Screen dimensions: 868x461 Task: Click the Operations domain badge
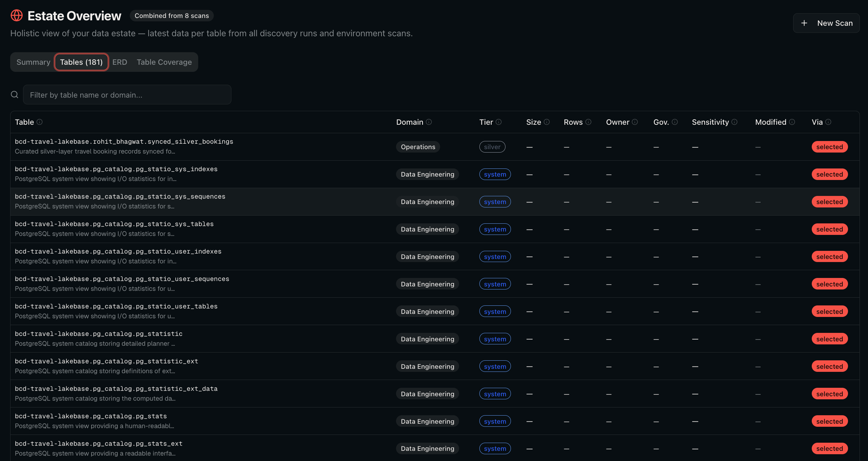tap(418, 147)
